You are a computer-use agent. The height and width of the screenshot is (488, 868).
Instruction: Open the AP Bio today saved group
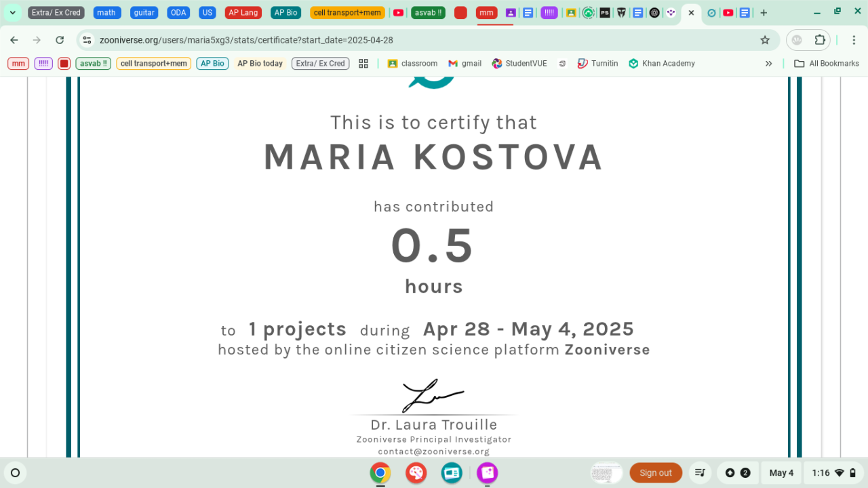coord(260,64)
